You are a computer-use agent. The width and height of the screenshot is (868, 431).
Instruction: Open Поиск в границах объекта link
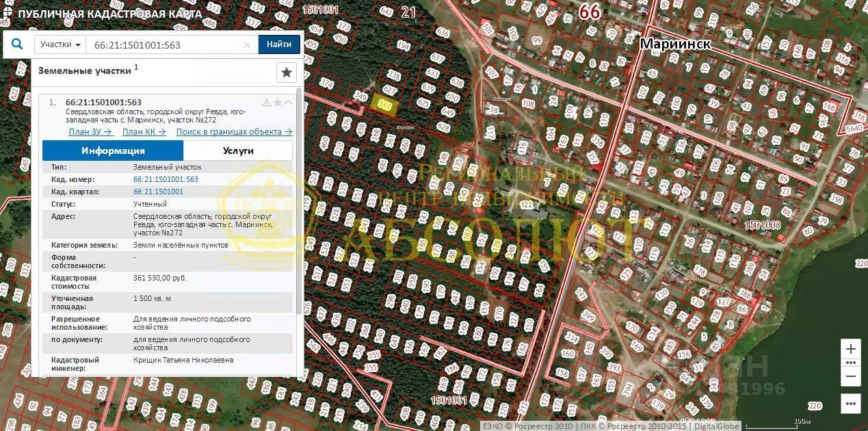234,132
